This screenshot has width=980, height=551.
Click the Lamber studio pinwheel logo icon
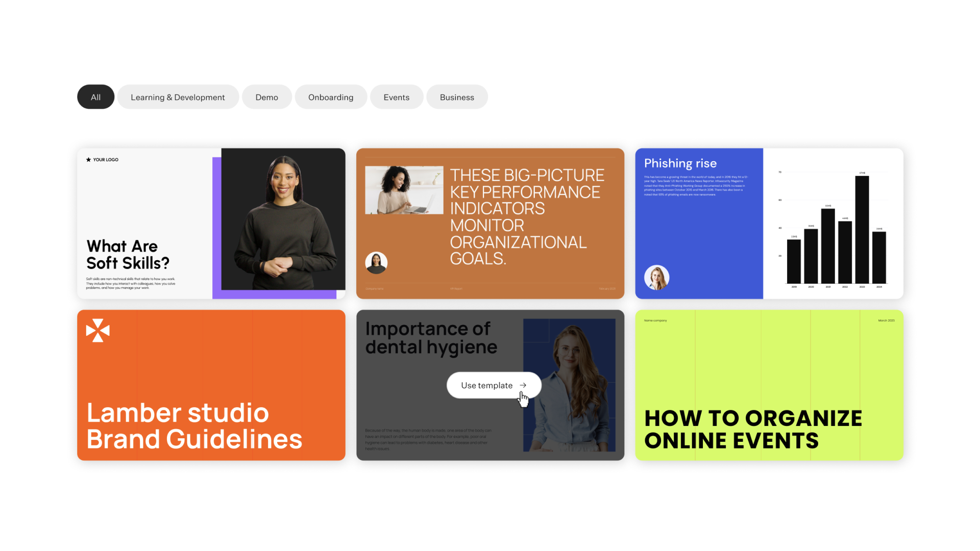tap(98, 331)
